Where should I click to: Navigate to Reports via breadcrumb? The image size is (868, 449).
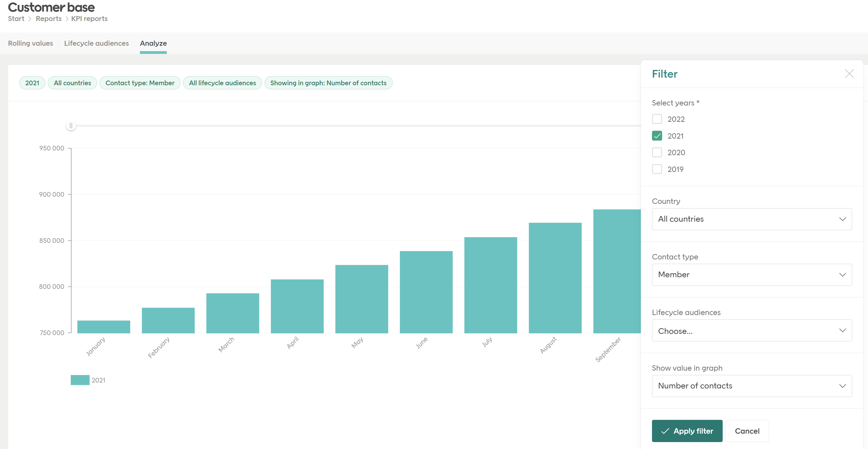[48, 19]
